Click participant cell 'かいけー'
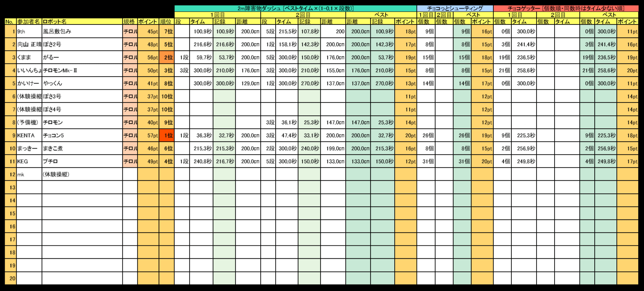This screenshot has width=644, height=291. 29,83
